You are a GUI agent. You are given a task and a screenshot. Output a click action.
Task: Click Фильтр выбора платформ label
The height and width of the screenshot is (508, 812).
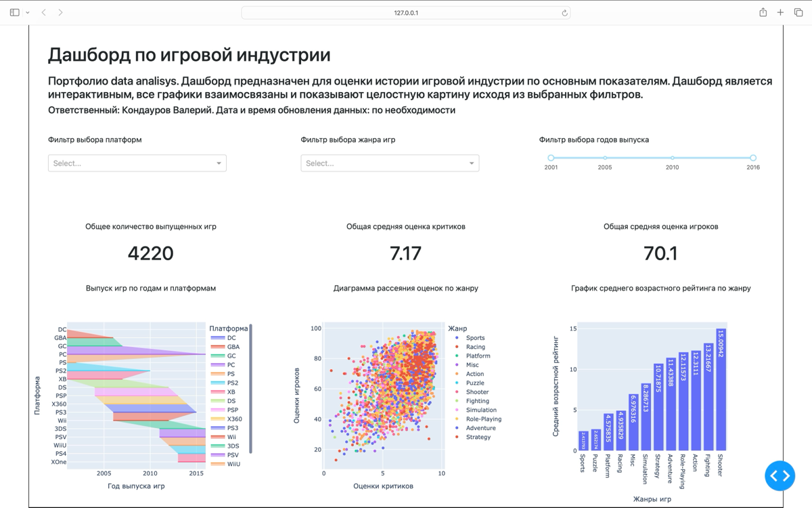tap(95, 140)
